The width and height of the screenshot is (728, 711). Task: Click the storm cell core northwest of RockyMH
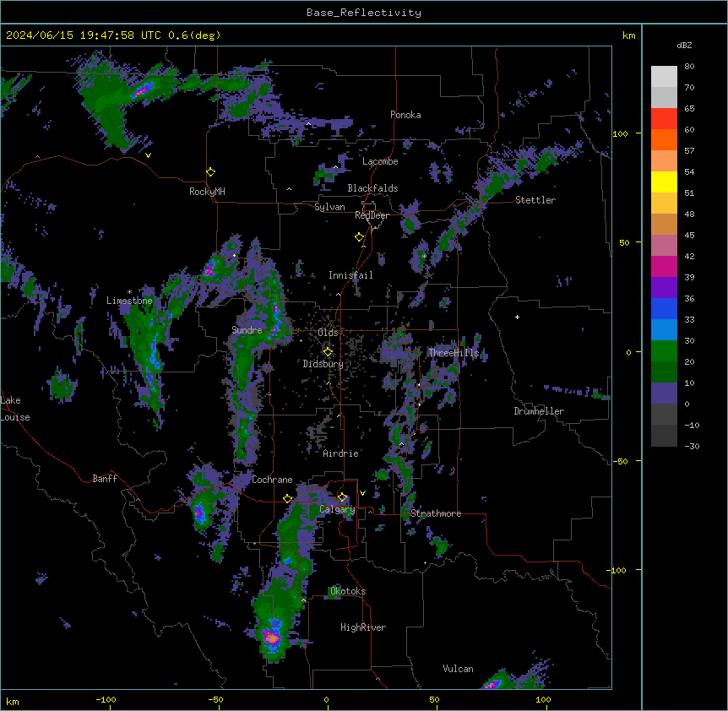(142, 90)
